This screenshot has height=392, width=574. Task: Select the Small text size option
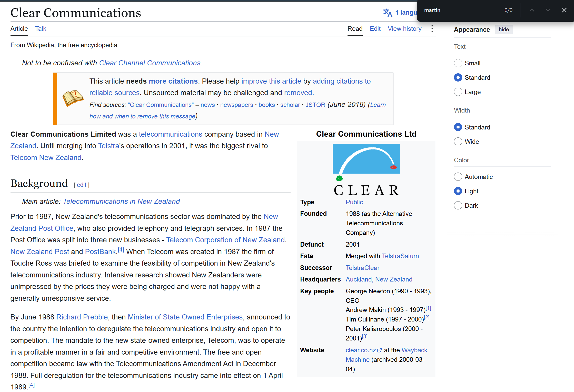[x=458, y=63]
